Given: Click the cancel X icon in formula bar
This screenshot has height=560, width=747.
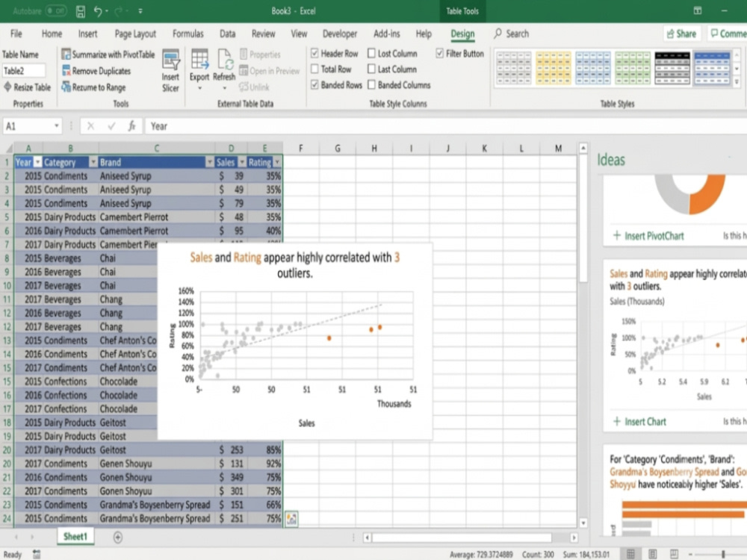Looking at the screenshot, I should 90,126.
